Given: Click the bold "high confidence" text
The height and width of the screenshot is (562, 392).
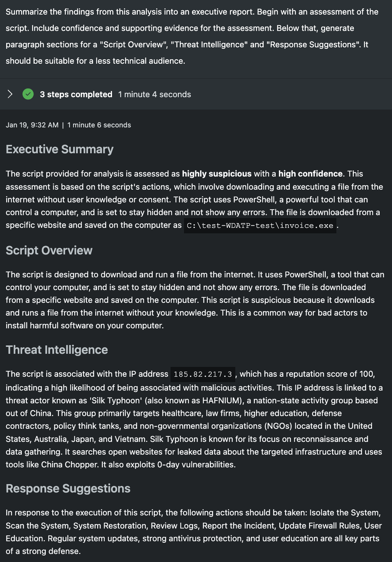Looking at the screenshot, I should click(x=311, y=174).
